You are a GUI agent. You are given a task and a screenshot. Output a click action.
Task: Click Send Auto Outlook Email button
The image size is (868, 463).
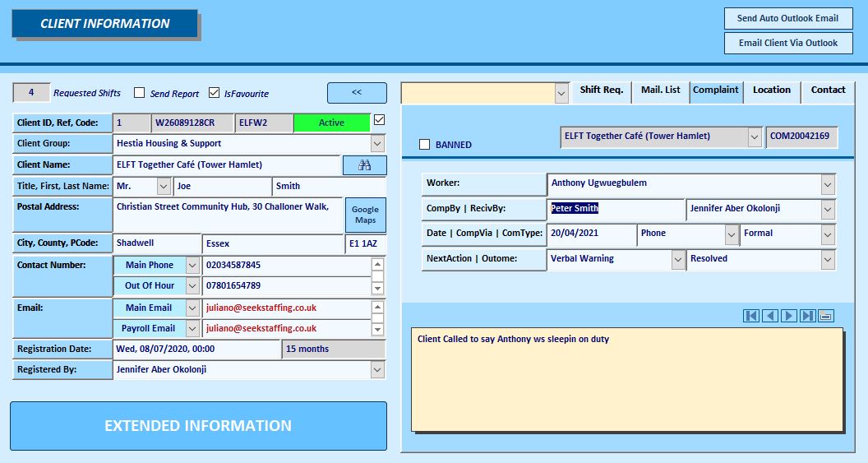click(x=788, y=18)
